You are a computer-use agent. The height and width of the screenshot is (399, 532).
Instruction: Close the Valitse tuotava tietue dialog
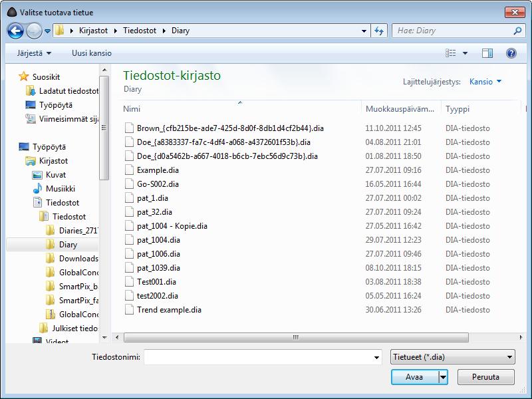[x=515, y=12]
